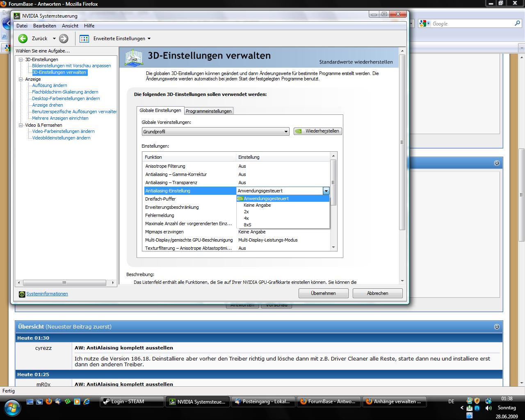525x420 pixels.
Task: Open Bildeinstellungen mit Vorschau anpassen
Action: point(71,66)
